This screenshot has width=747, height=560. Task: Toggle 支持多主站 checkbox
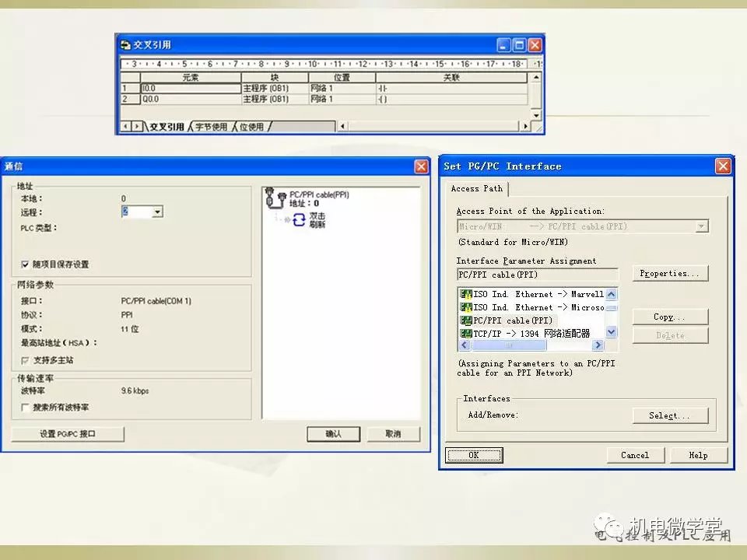26,361
